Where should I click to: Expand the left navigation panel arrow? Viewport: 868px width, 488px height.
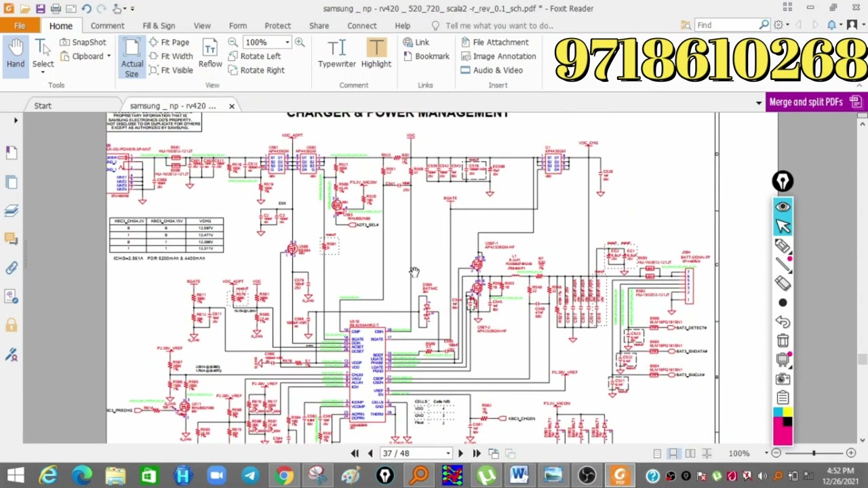pos(16,121)
